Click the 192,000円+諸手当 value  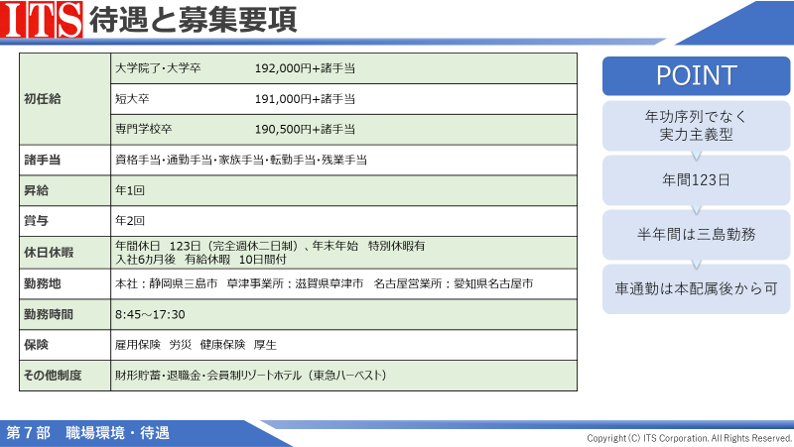coord(304,68)
